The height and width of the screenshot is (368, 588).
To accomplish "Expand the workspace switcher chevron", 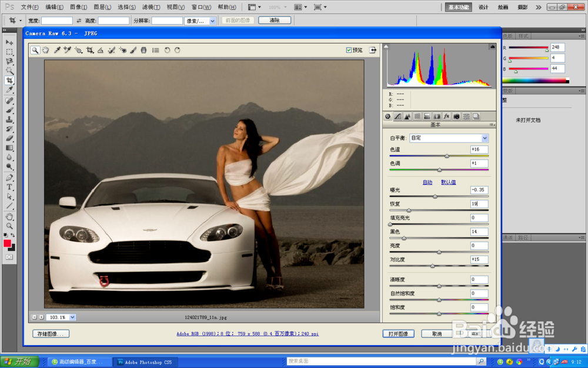I will (x=539, y=7).
